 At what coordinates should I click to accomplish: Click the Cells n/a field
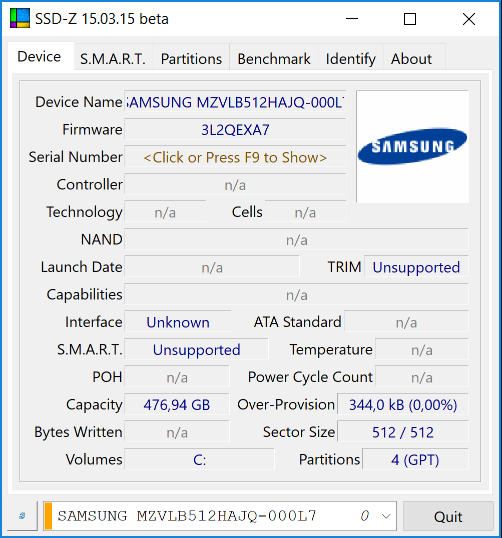click(305, 212)
